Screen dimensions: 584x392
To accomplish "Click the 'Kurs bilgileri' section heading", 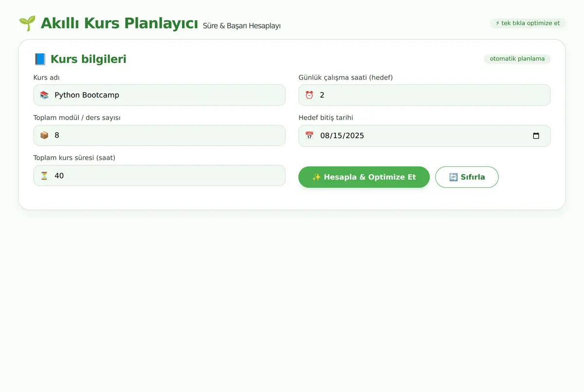I will tap(89, 59).
